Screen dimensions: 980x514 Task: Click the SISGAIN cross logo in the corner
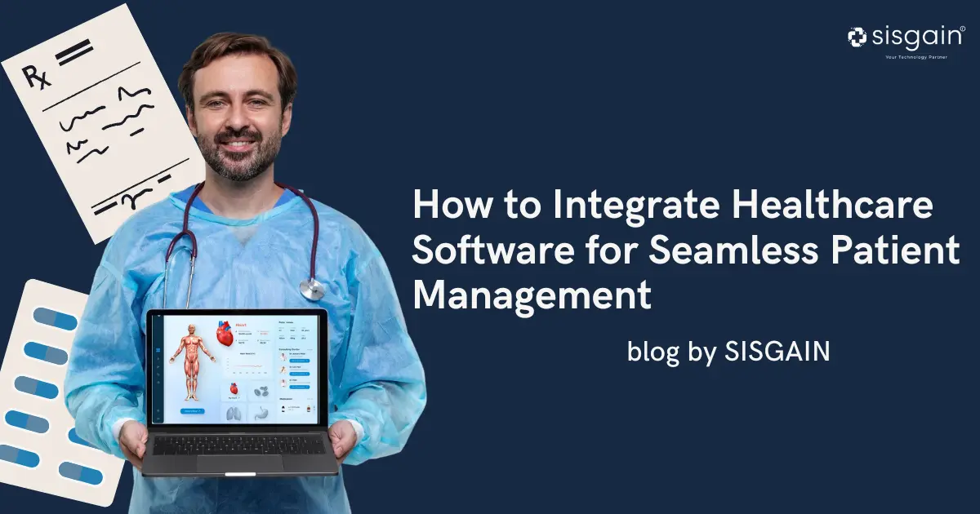pyautogui.click(x=856, y=36)
